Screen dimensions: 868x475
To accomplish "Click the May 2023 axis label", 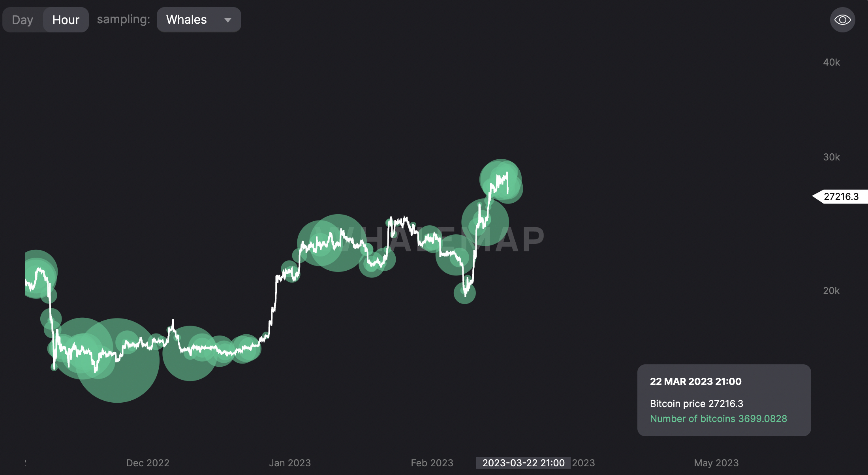I will click(716, 463).
